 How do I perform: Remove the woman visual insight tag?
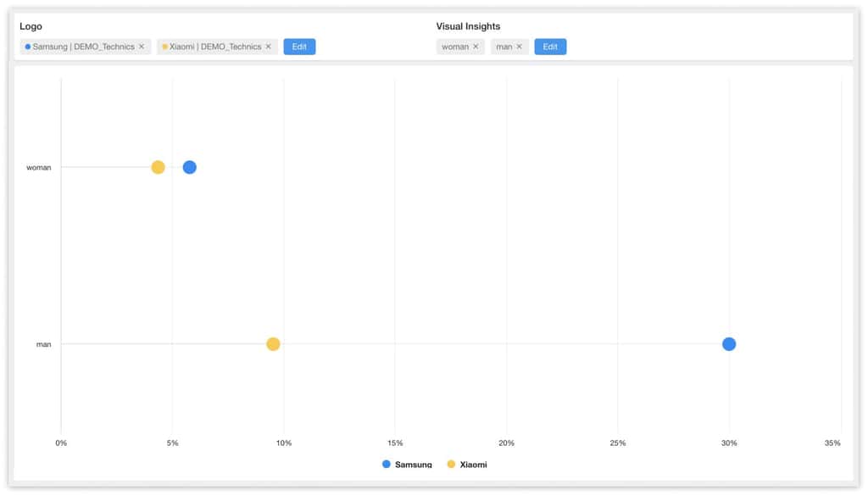[x=476, y=47]
